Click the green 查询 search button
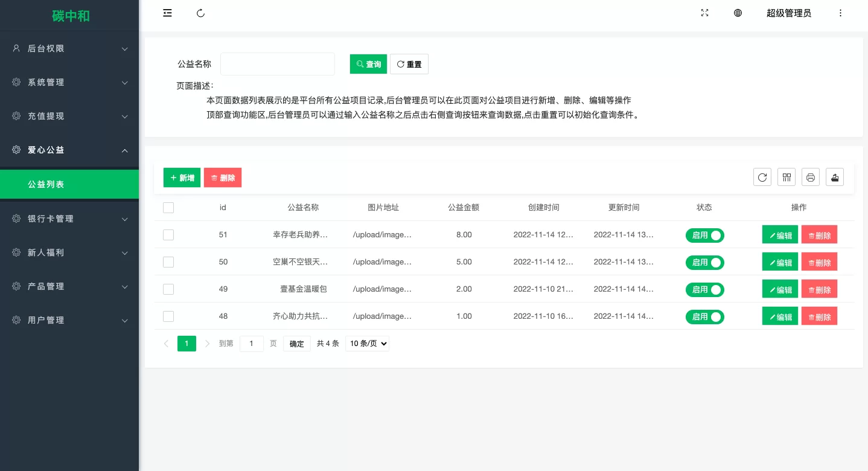The height and width of the screenshot is (471, 868). point(368,64)
